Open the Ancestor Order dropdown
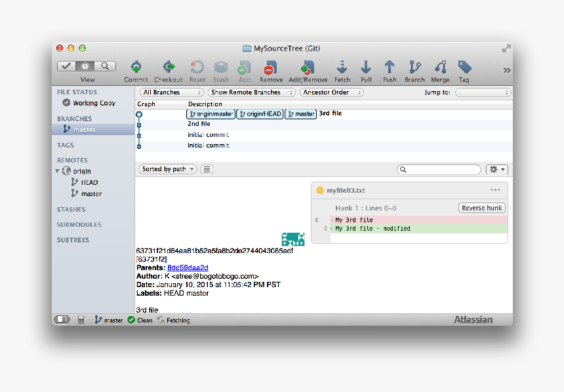Image resolution: width=564 pixels, height=392 pixels. [332, 92]
